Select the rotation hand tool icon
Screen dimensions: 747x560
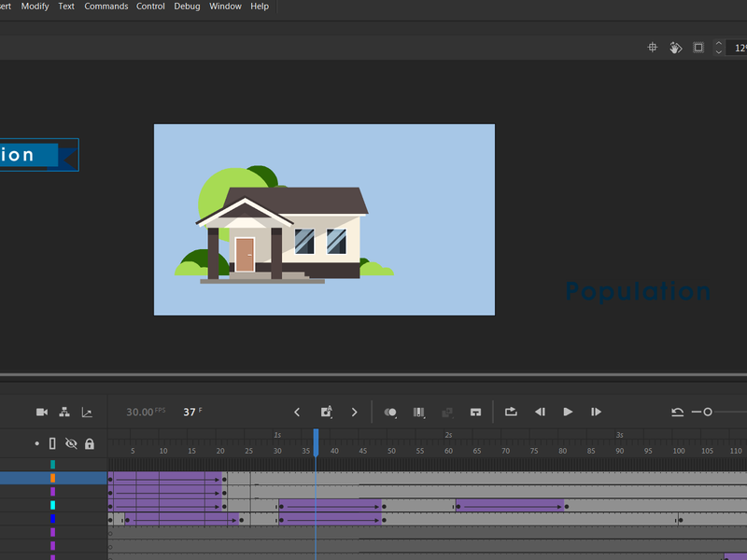pyautogui.click(x=675, y=48)
